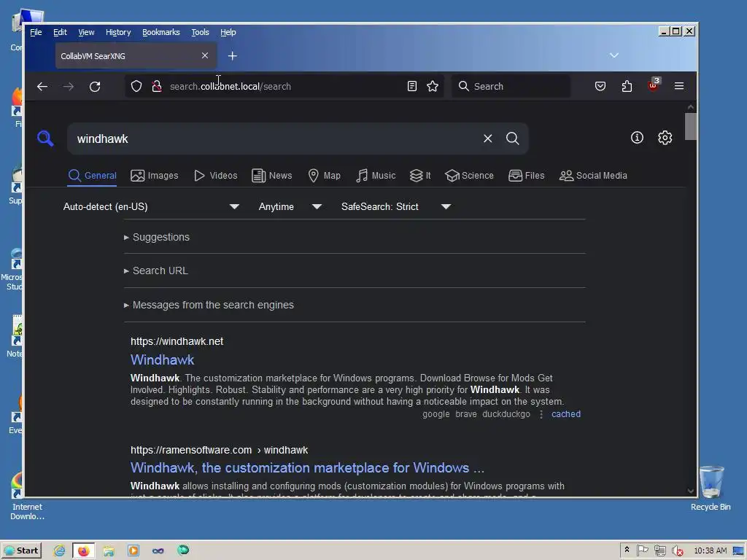
Task: Click the 10:38 AM taskbar clock
Action: pyautogui.click(x=711, y=551)
